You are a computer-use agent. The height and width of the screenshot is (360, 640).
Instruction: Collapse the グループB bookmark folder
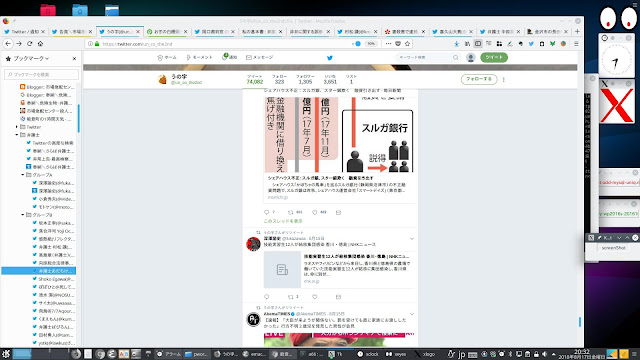(x=23, y=215)
